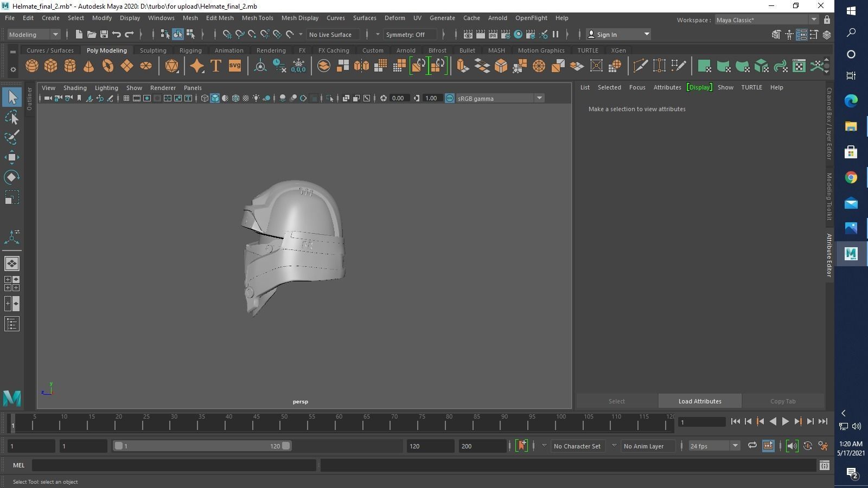The width and height of the screenshot is (868, 488).
Task: Open the Script Editor icon
Action: 825,465
